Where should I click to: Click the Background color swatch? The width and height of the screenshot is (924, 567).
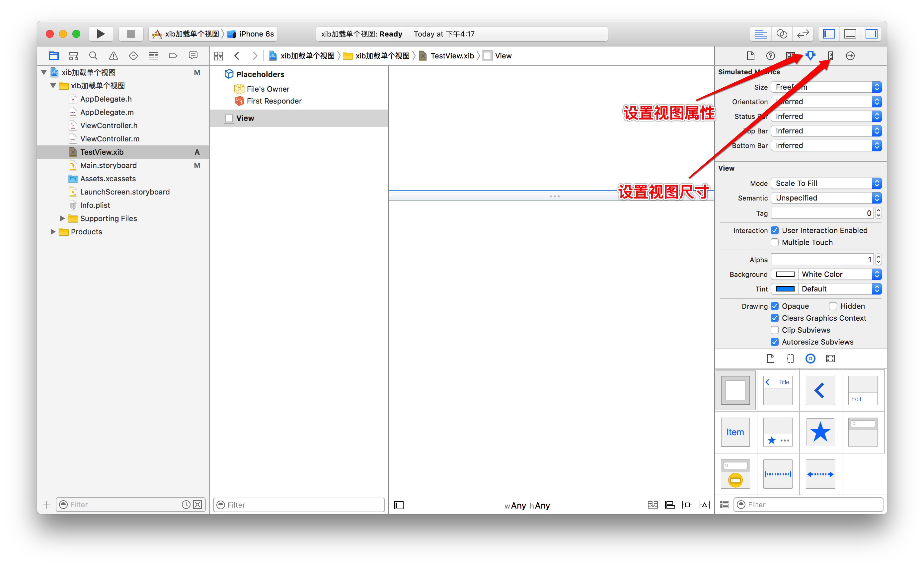[785, 274]
